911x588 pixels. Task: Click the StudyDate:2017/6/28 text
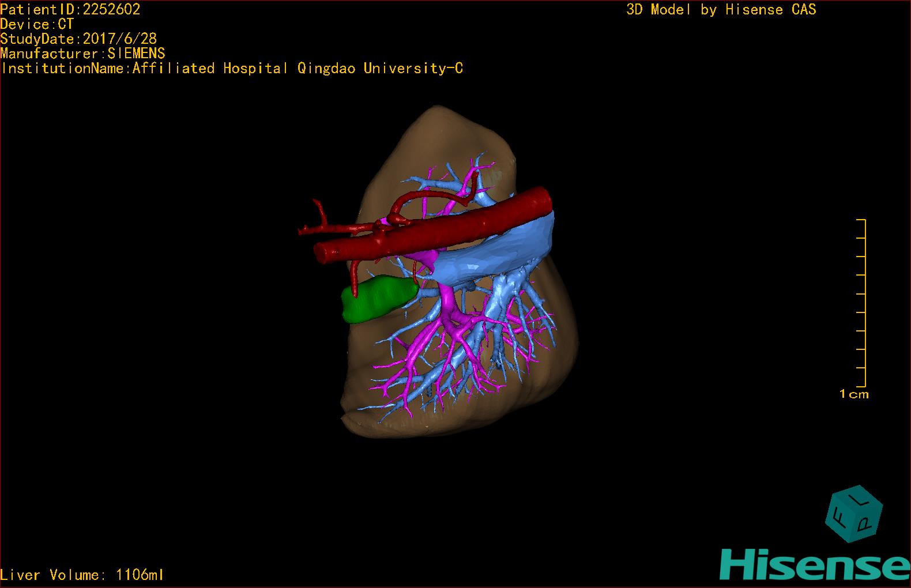pos(78,39)
